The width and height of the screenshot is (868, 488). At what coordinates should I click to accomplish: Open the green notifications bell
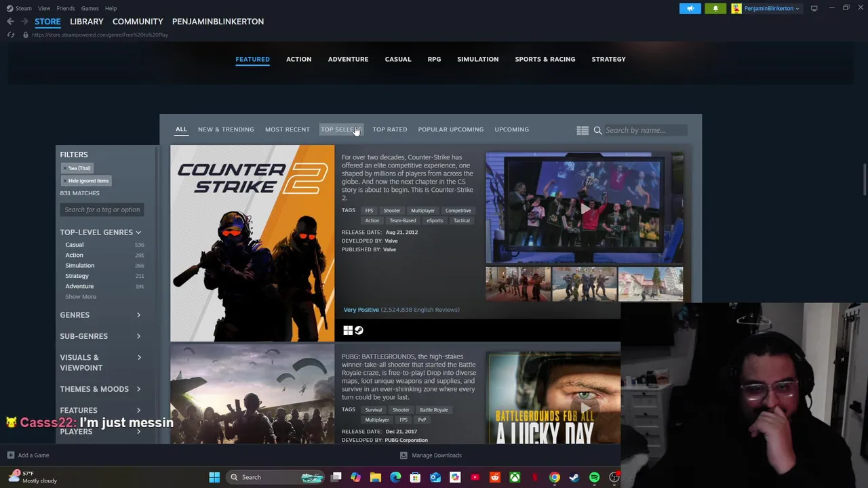point(715,8)
